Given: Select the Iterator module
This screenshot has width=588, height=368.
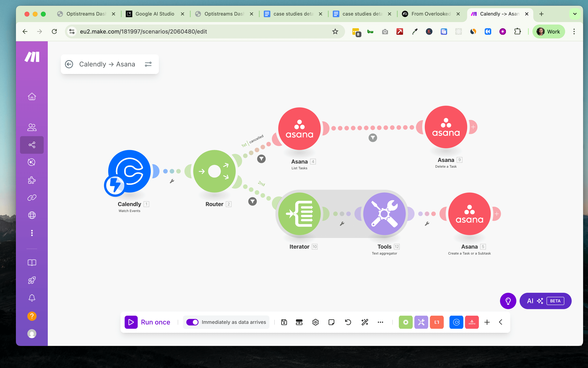Looking at the screenshot, I should [299, 214].
